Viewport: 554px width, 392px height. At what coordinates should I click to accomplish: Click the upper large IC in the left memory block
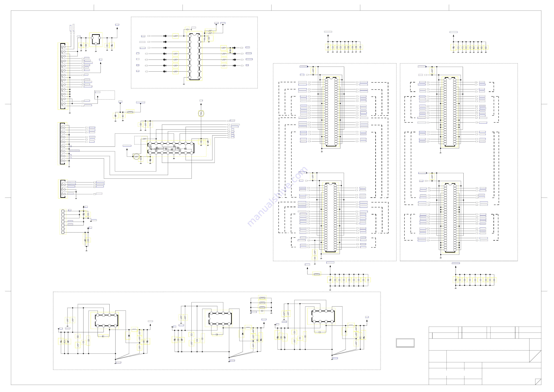pos(331,112)
